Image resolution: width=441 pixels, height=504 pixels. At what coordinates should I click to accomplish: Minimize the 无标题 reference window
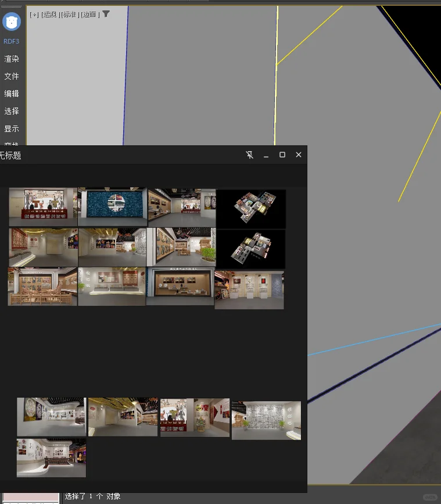(266, 155)
